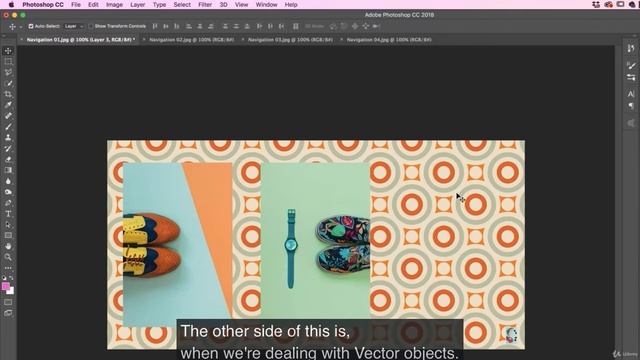Open the Character panel icon on right dock
This screenshot has width=640, height=360.
pos(631,94)
